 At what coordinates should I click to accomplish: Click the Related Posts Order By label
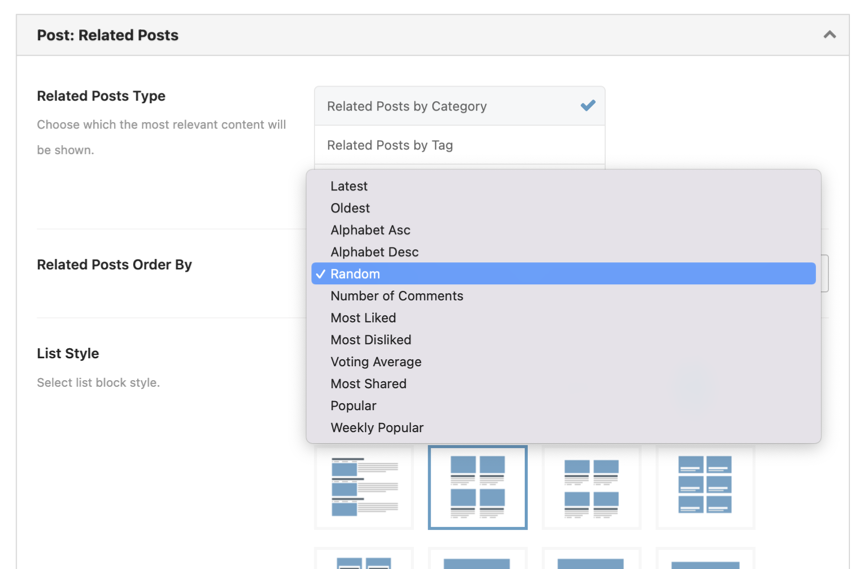114,265
